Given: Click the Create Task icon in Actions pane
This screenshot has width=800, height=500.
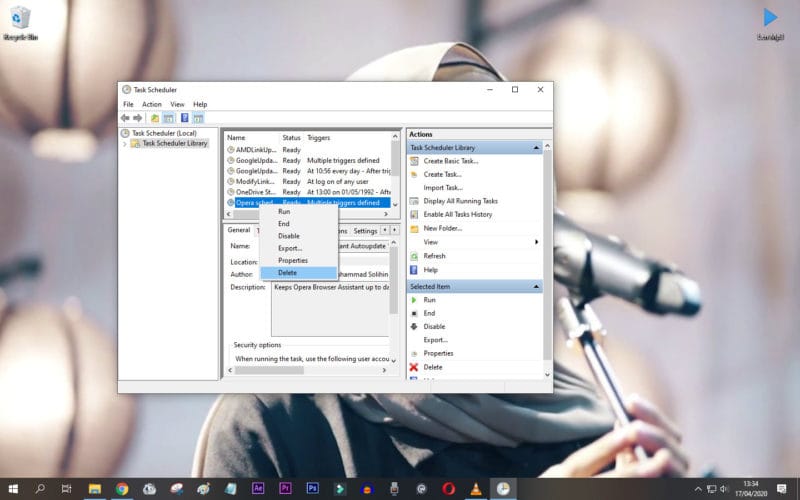Looking at the screenshot, I should [414, 174].
